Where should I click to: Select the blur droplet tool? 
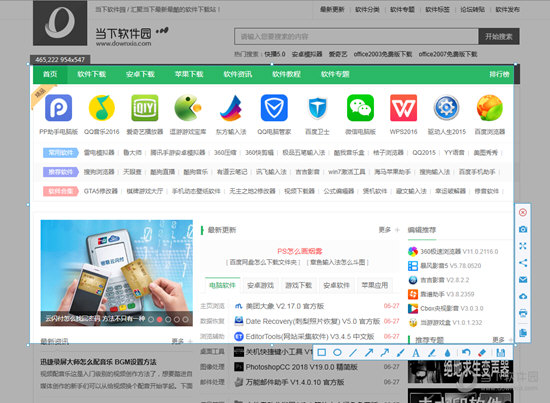tap(447, 352)
